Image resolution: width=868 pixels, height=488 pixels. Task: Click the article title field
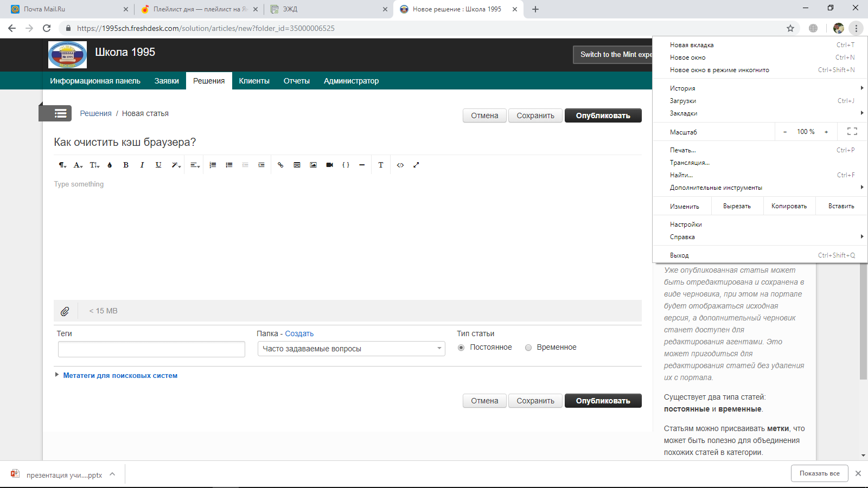coord(347,142)
